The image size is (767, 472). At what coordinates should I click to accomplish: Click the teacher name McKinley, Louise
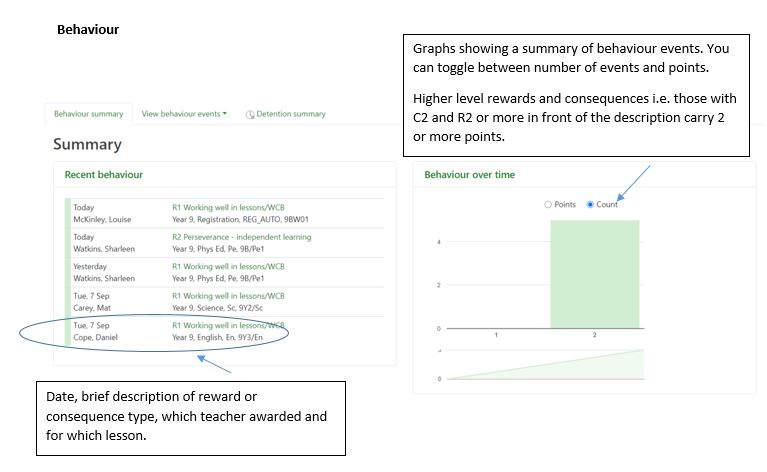[102, 220]
